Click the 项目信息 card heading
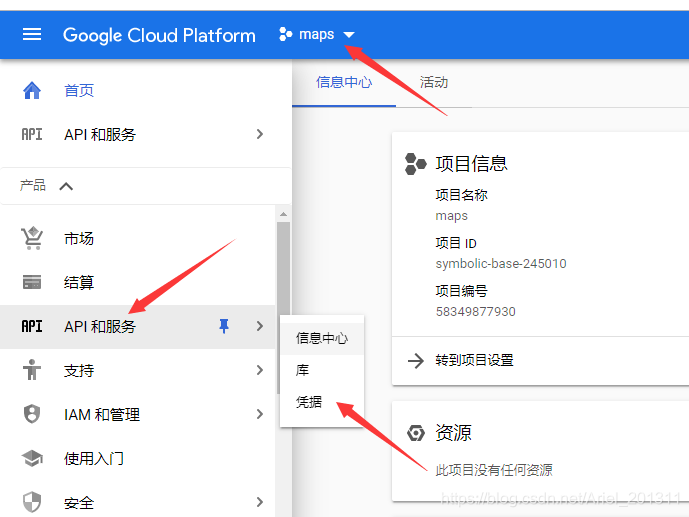 471,164
